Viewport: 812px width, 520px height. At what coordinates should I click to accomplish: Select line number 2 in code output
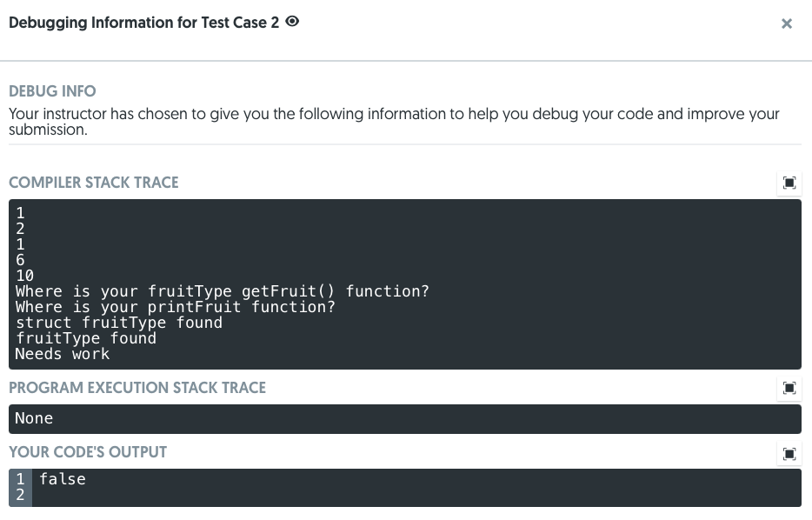click(x=20, y=495)
